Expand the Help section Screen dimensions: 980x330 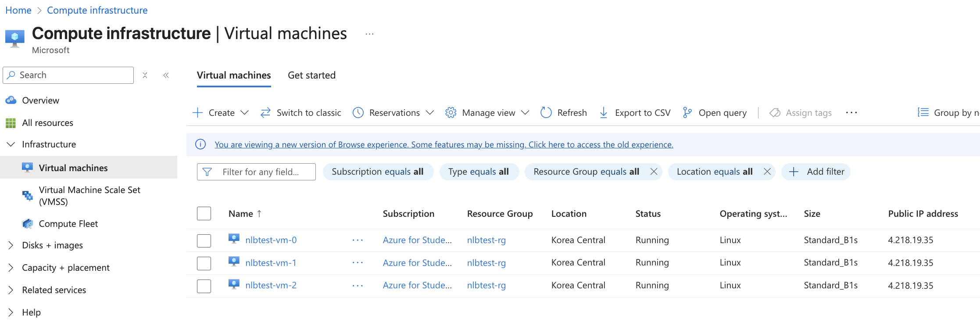(x=11, y=312)
